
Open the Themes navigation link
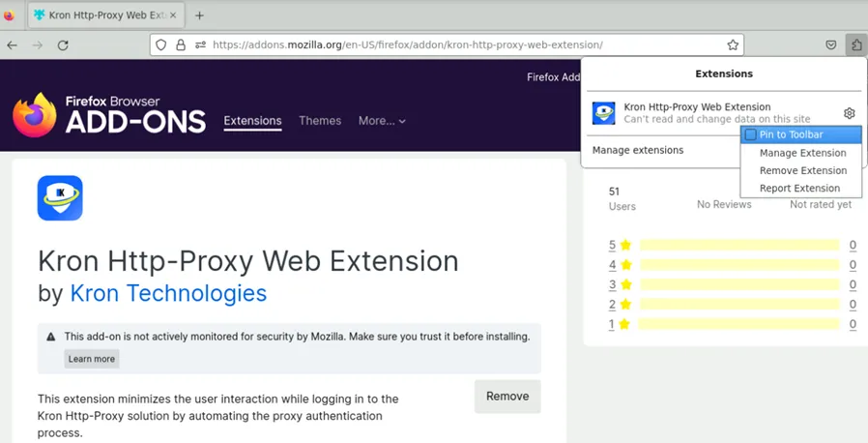[320, 121]
